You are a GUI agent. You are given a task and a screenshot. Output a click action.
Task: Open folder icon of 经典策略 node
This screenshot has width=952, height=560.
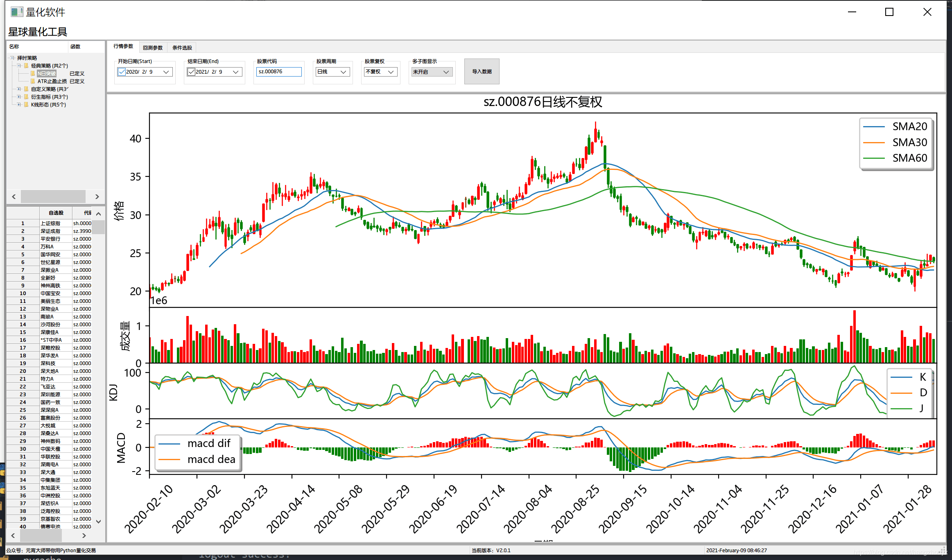tap(27, 65)
